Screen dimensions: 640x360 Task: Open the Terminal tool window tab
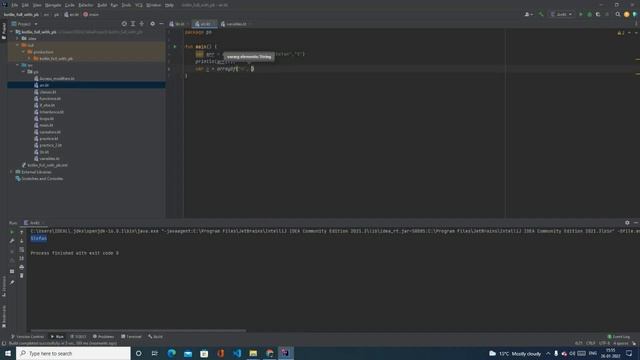[x=131, y=336]
